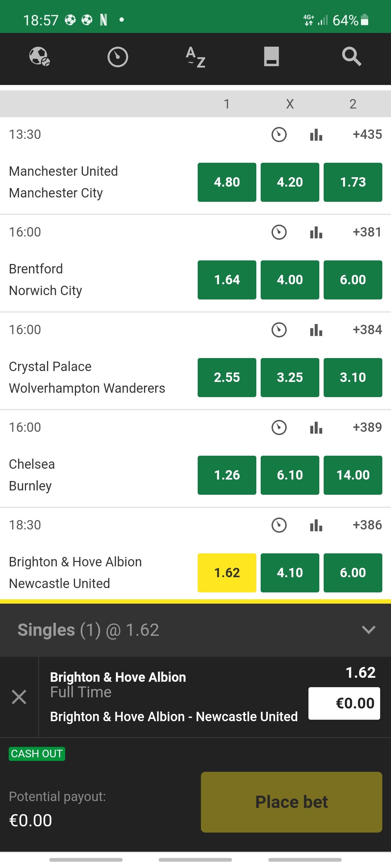Open statistics chart for Manchester United match
Viewport: 391px width, 868px height.
(x=316, y=135)
